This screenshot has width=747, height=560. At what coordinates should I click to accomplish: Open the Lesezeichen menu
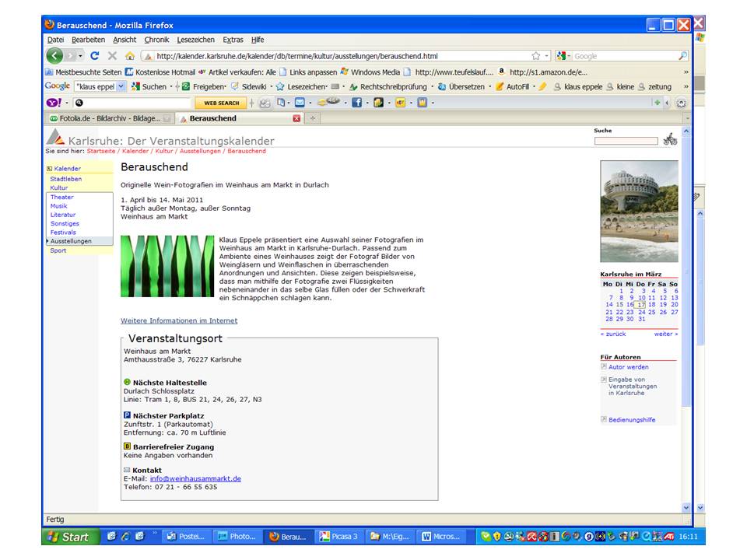click(x=196, y=40)
